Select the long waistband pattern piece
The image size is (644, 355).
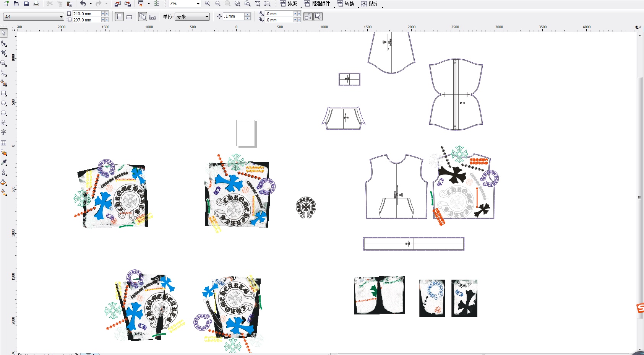click(x=414, y=244)
